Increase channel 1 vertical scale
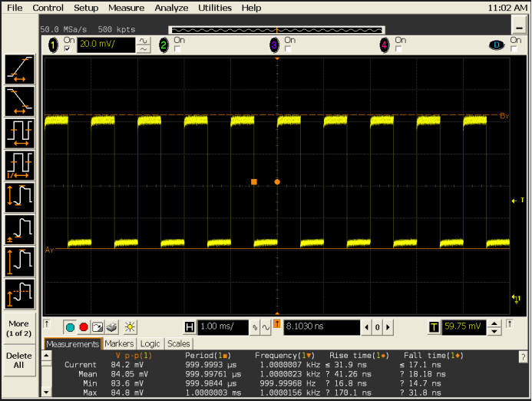 point(144,41)
